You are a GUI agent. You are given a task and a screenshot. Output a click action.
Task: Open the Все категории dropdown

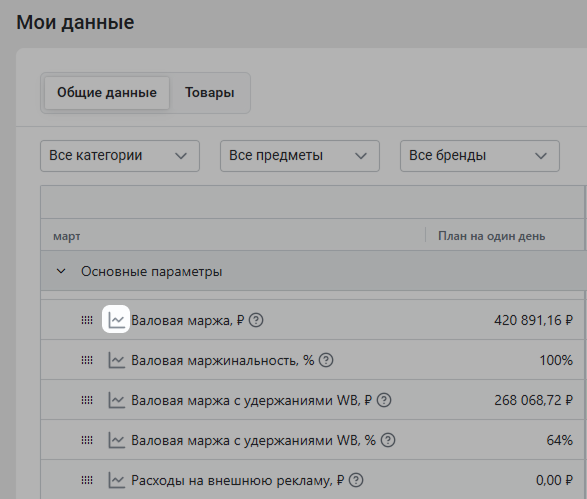[120, 156]
